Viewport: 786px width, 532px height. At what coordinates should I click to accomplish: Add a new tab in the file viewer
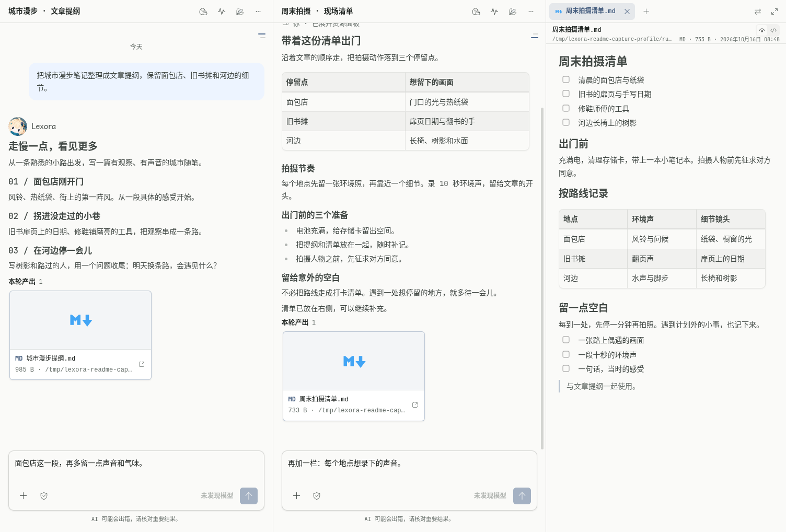pos(646,11)
